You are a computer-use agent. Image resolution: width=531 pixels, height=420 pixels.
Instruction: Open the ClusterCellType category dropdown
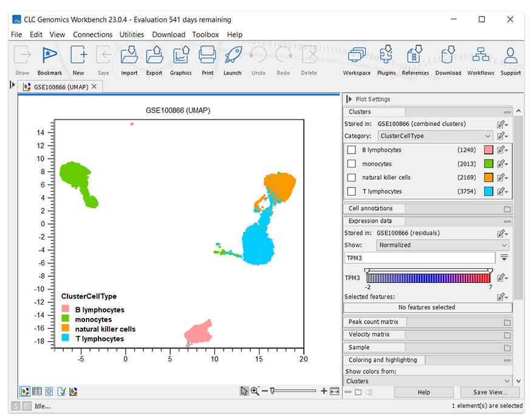click(x=435, y=137)
